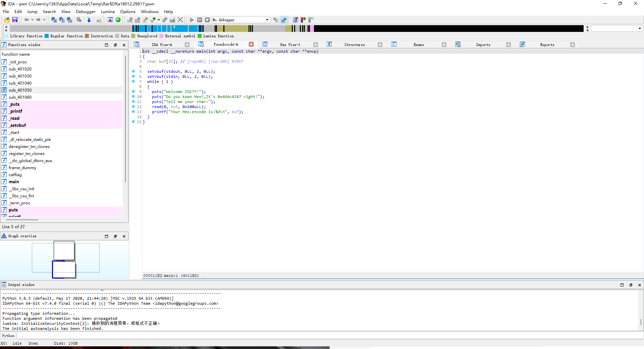The height and width of the screenshot is (349, 644).
Task: Close the Pseudocode-A tab
Action: click(251, 44)
